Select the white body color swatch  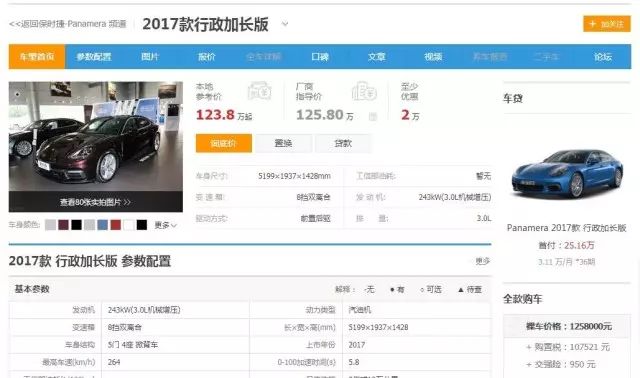pyautogui.click(x=129, y=225)
